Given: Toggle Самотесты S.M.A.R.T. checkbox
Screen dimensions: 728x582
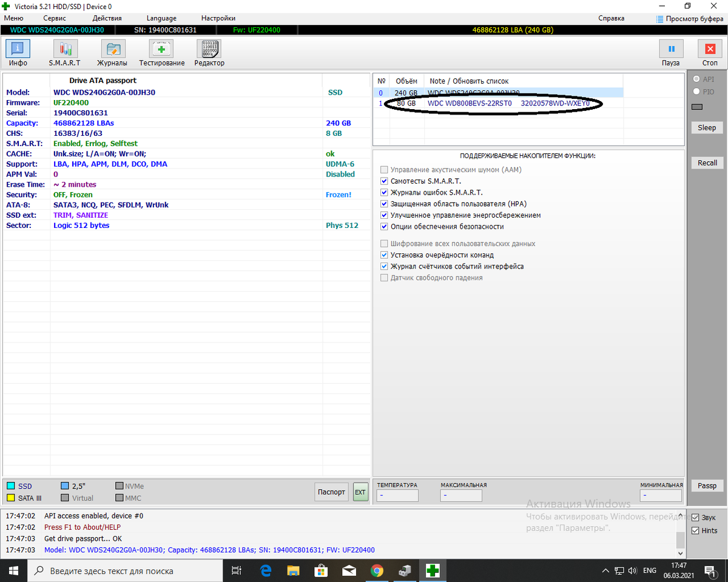Looking at the screenshot, I should click(x=384, y=181).
